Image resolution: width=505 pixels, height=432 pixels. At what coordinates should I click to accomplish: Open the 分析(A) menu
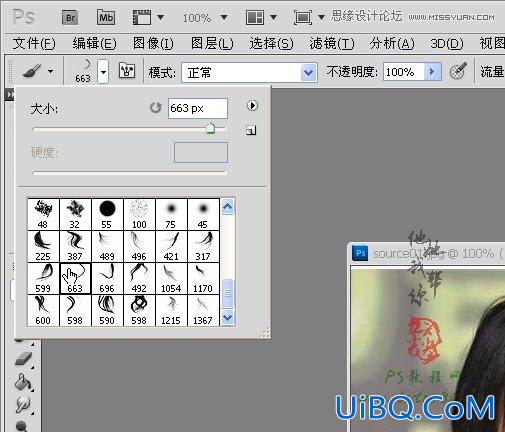[392, 44]
